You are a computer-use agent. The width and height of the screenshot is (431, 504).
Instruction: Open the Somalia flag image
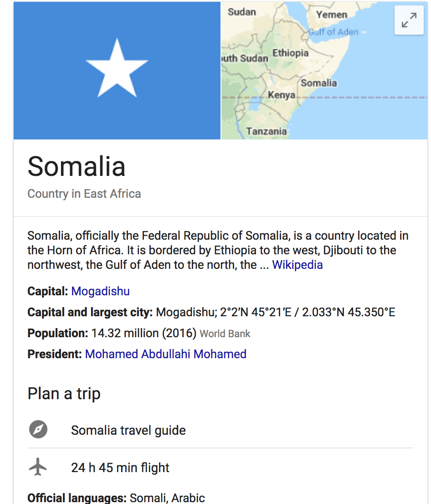(117, 70)
